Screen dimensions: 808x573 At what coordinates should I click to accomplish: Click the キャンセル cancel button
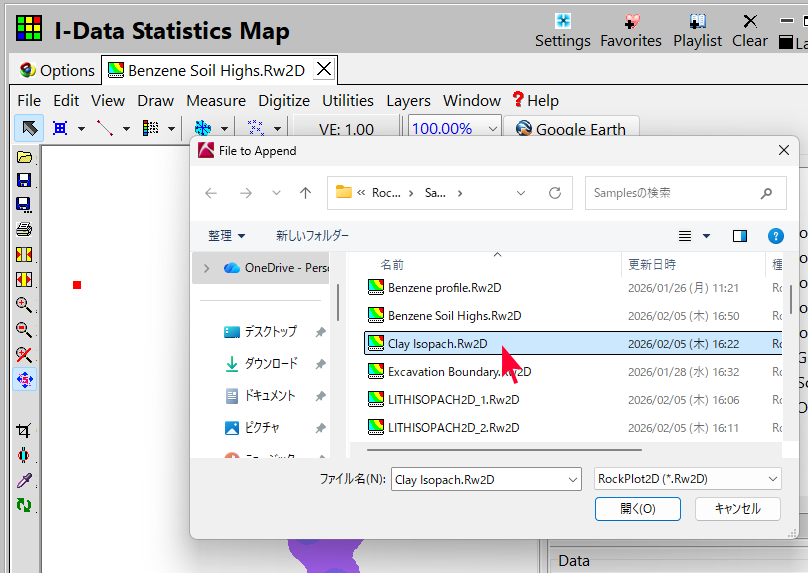[737, 509]
